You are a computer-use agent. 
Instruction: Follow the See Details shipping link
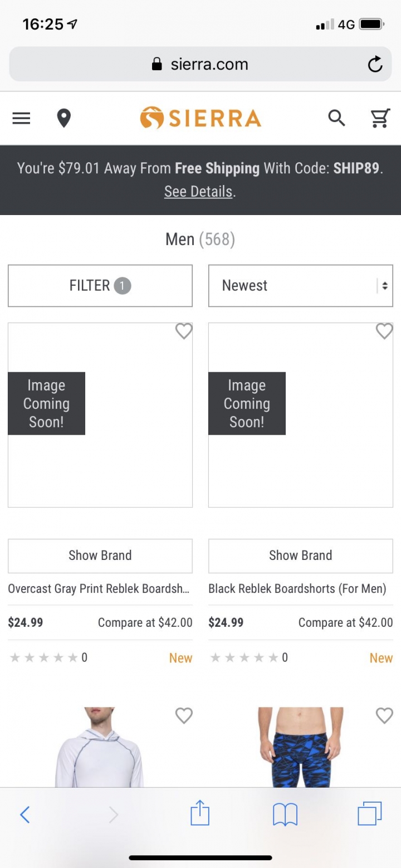tap(198, 192)
